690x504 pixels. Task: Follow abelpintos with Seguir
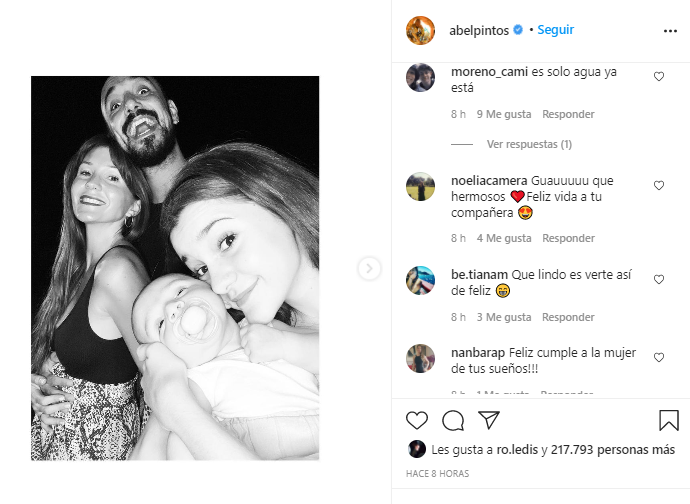click(x=555, y=30)
